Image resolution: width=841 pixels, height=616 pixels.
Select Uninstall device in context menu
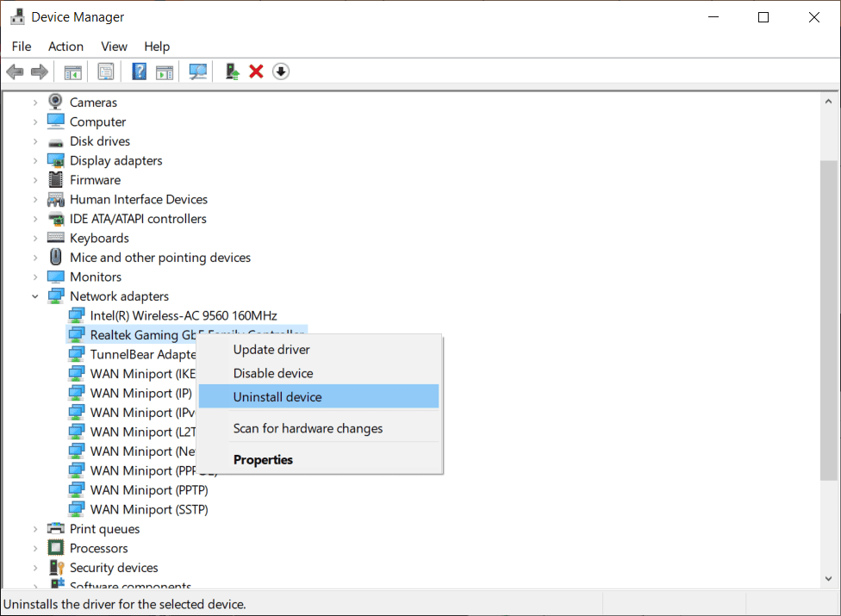click(x=319, y=396)
